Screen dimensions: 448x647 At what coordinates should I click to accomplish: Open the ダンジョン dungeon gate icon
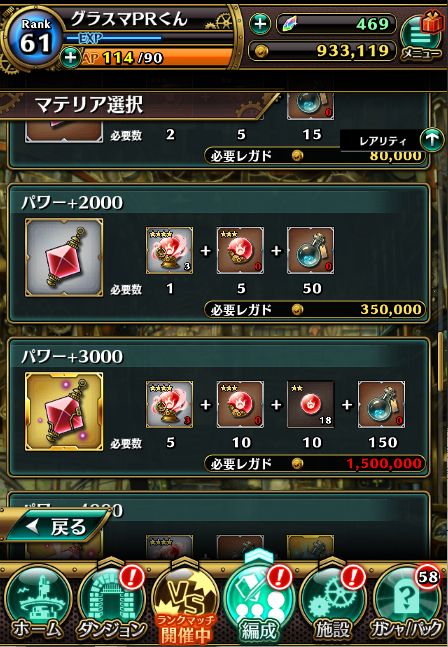[111, 602]
